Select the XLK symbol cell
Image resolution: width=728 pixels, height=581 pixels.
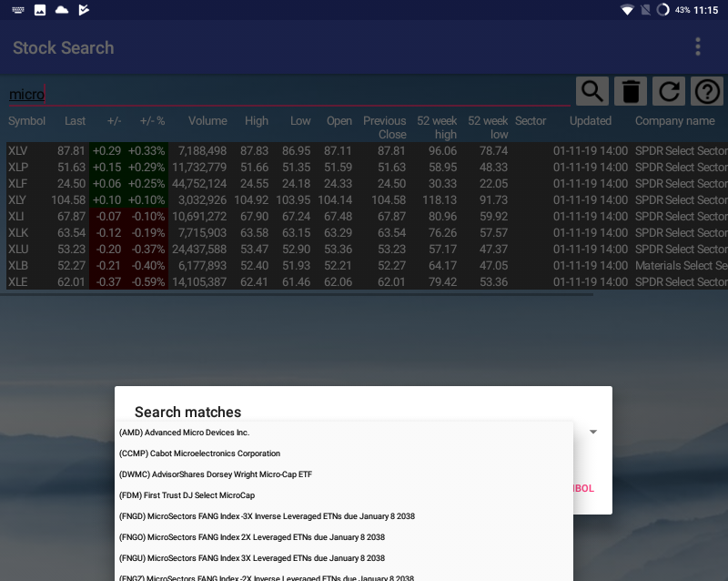point(18,232)
